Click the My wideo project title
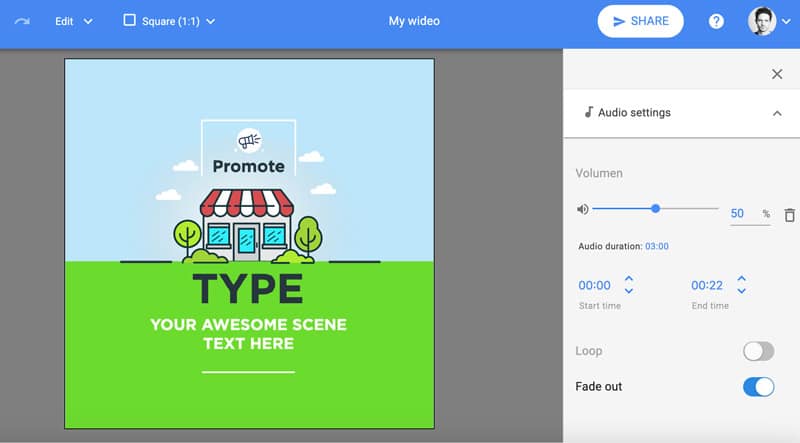 (414, 21)
